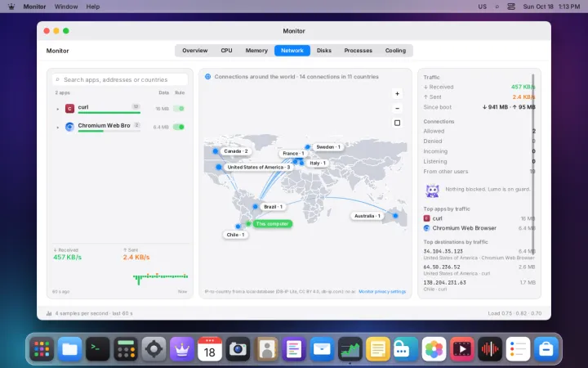Zoom out on the world map
The height and width of the screenshot is (368, 588).
point(397,108)
